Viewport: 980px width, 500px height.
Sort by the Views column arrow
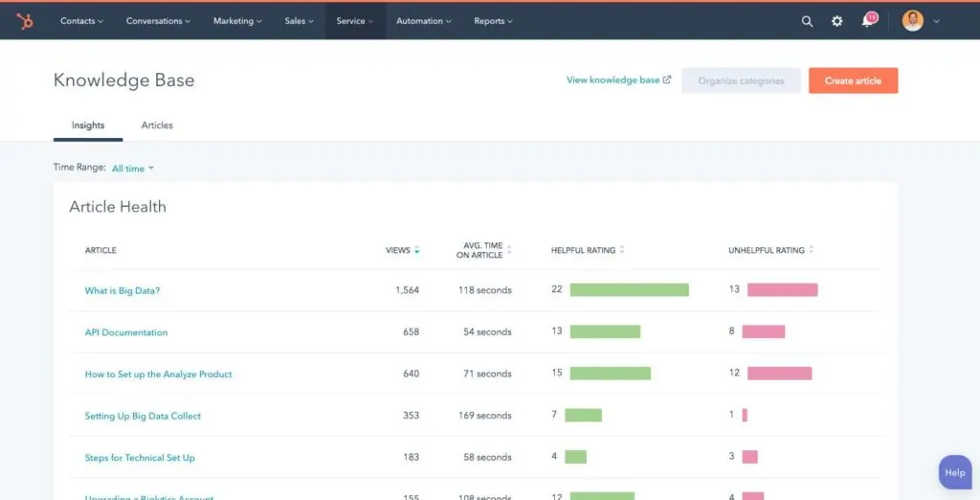pyautogui.click(x=417, y=250)
